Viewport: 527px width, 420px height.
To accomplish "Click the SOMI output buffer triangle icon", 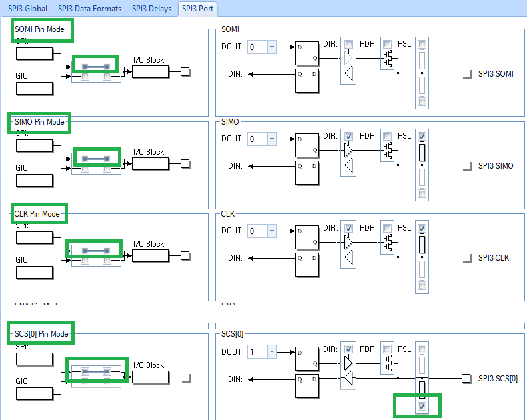I will point(348,59).
